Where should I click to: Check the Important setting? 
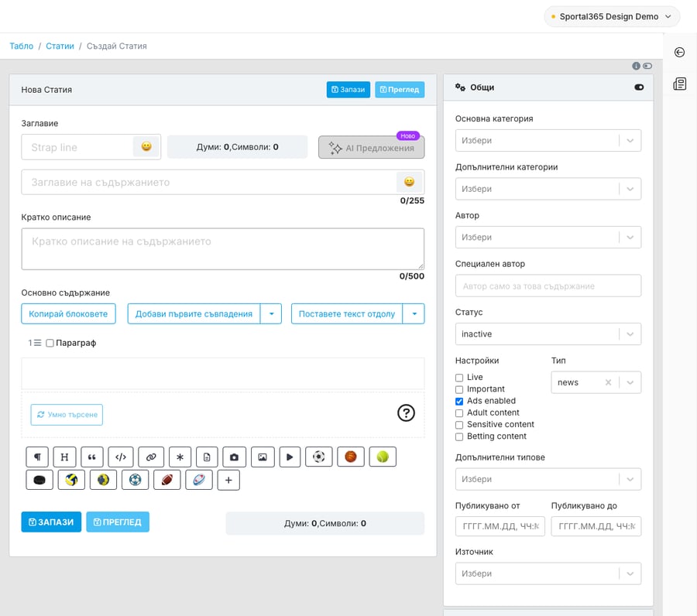pos(459,389)
